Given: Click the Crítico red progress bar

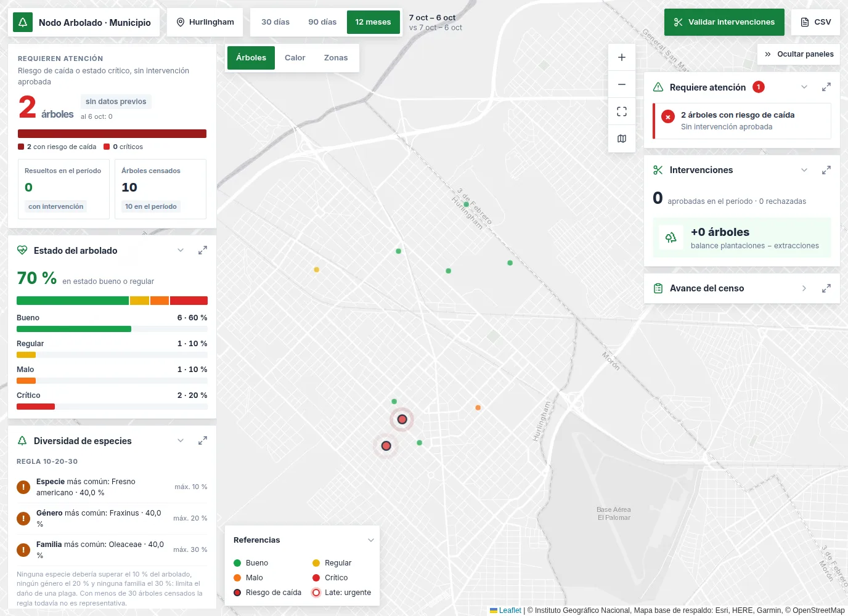Looking at the screenshot, I should pyautogui.click(x=36, y=407).
